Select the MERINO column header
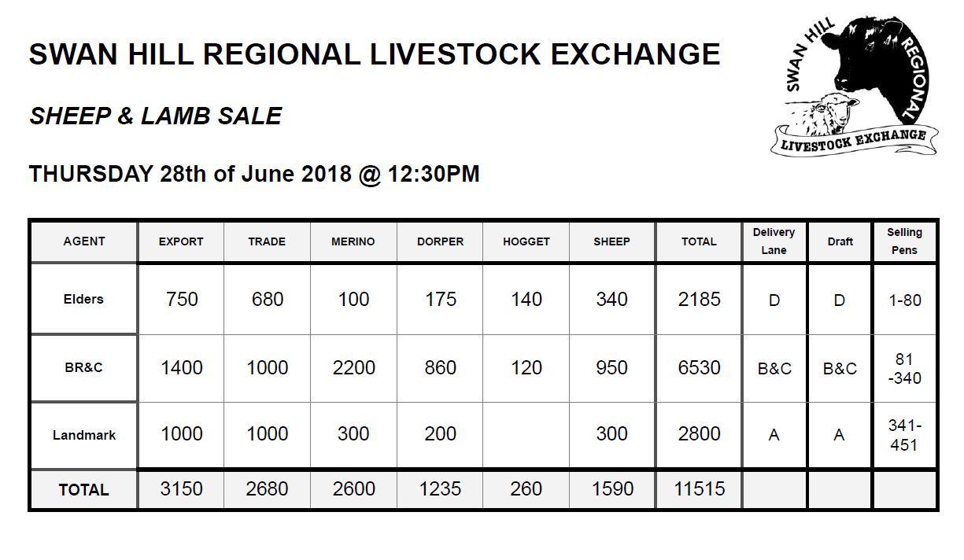 point(353,241)
